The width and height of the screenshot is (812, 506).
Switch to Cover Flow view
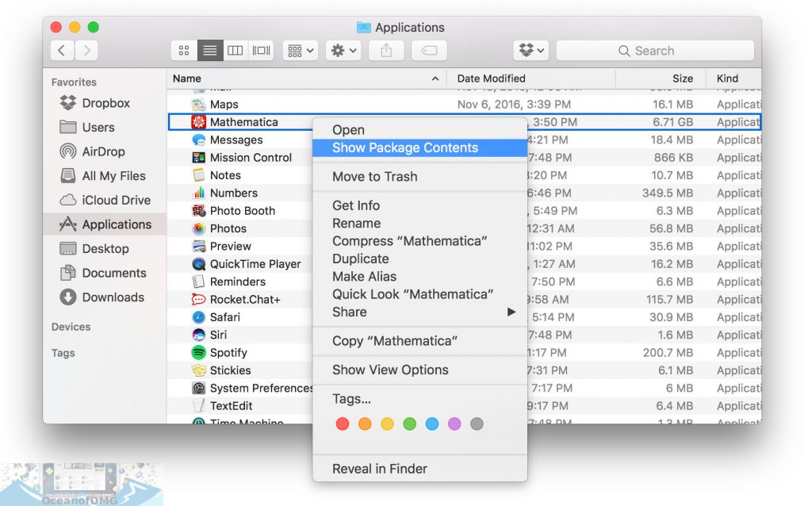(261, 51)
